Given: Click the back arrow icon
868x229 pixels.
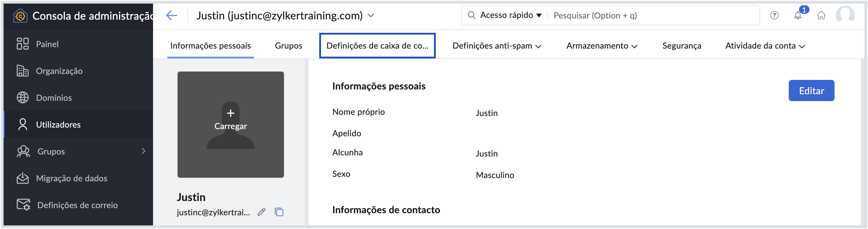Looking at the screenshot, I should tap(172, 16).
